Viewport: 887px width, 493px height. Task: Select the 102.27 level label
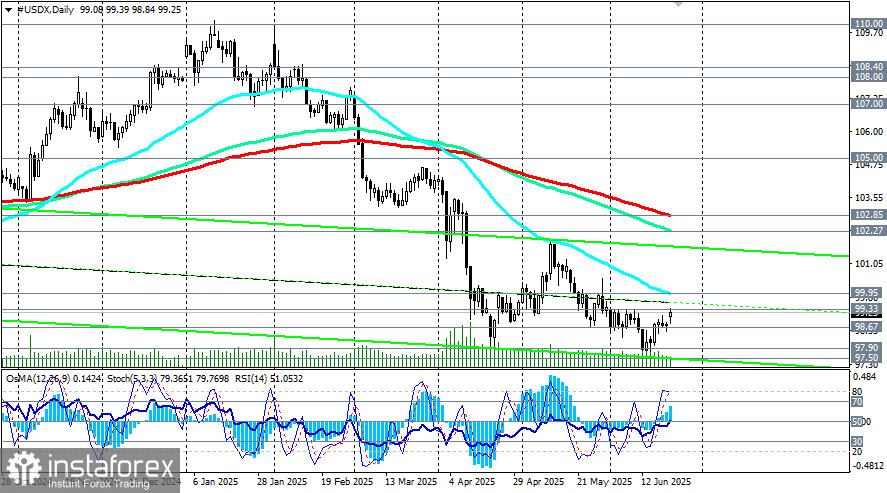[x=868, y=231]
